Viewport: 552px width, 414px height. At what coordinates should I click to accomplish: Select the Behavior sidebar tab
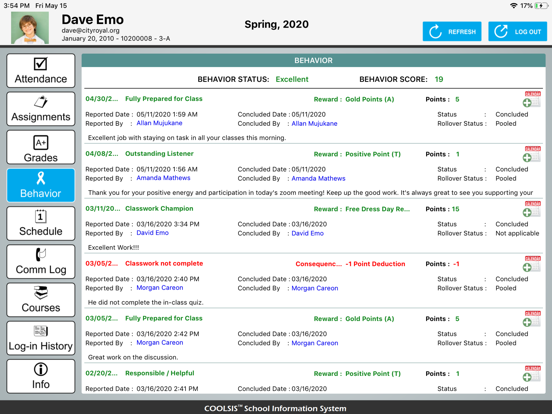(x=41, y=185)
